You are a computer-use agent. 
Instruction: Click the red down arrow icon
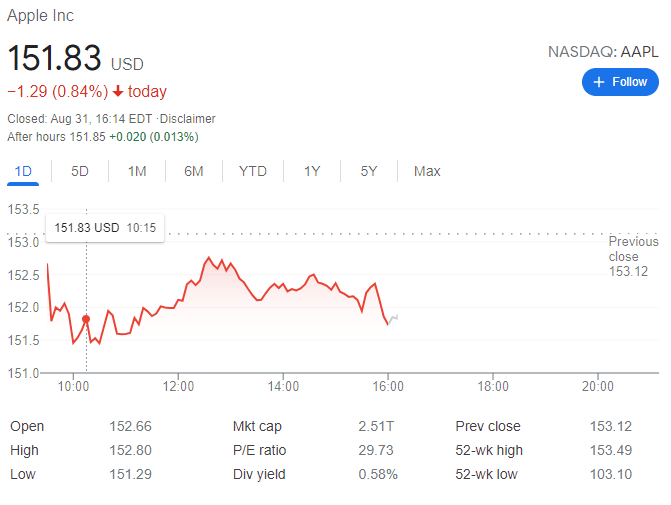[118, 92]
